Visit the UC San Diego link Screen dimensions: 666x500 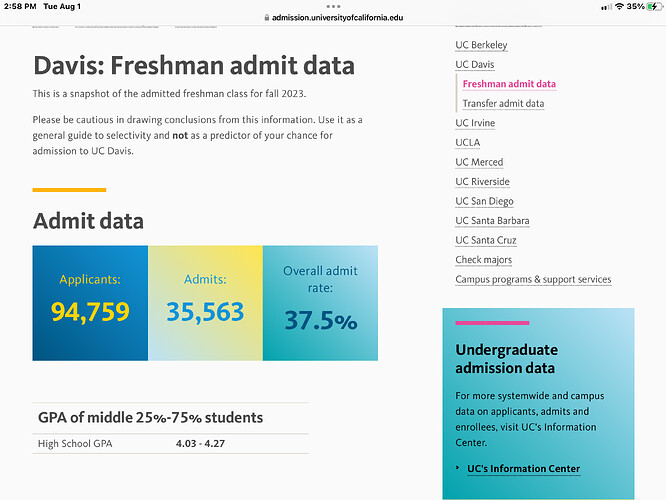coord(484,201)
